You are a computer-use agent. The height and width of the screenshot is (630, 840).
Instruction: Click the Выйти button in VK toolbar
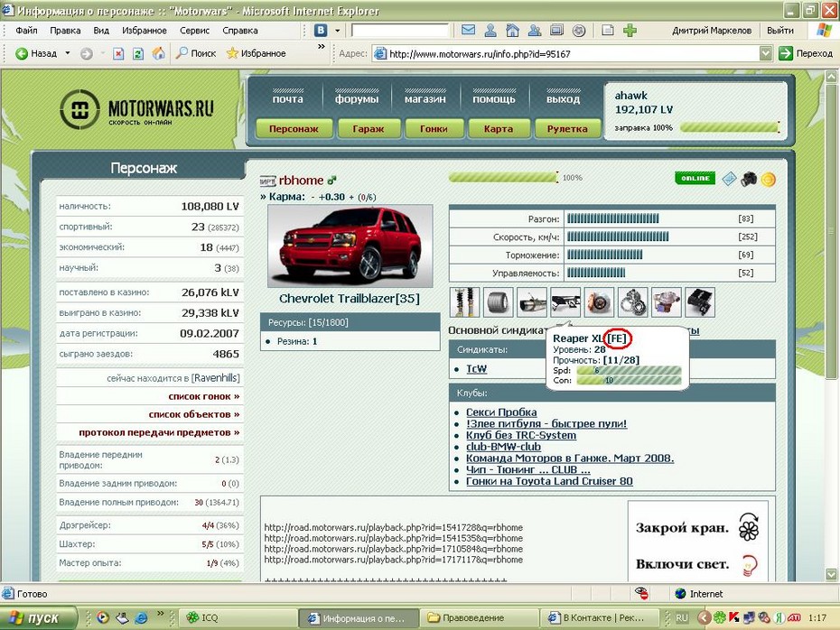click(x=780, y=31)
